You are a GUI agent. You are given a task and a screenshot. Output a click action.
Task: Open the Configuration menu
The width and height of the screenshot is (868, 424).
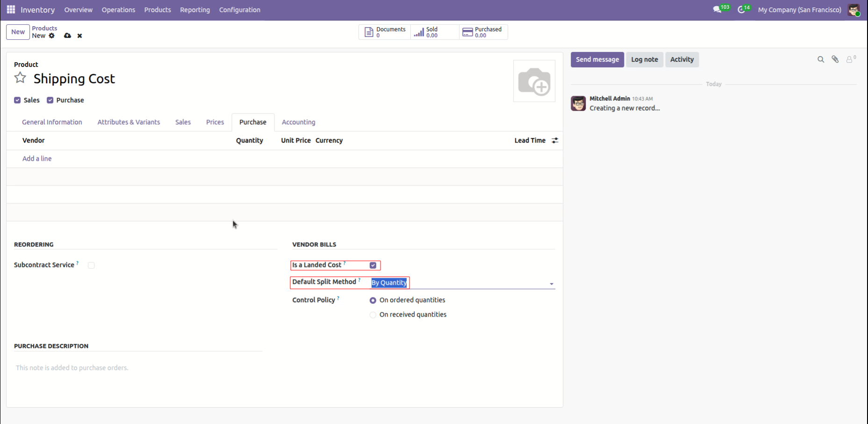click(x=239, y=10)
